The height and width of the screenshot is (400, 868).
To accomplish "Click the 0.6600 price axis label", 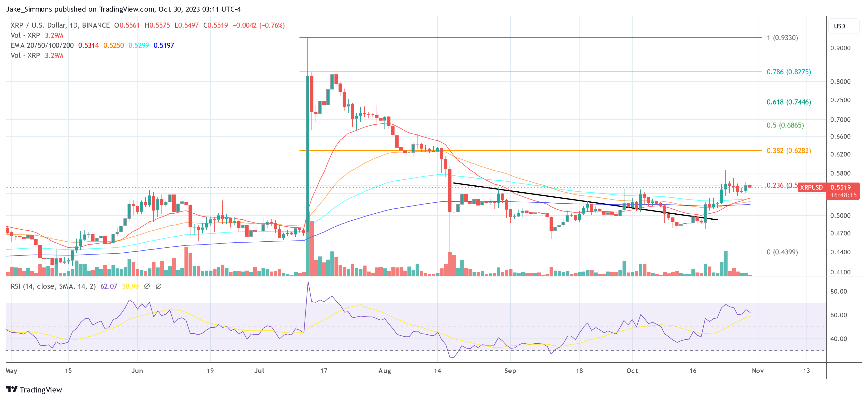I will [840, 136].
